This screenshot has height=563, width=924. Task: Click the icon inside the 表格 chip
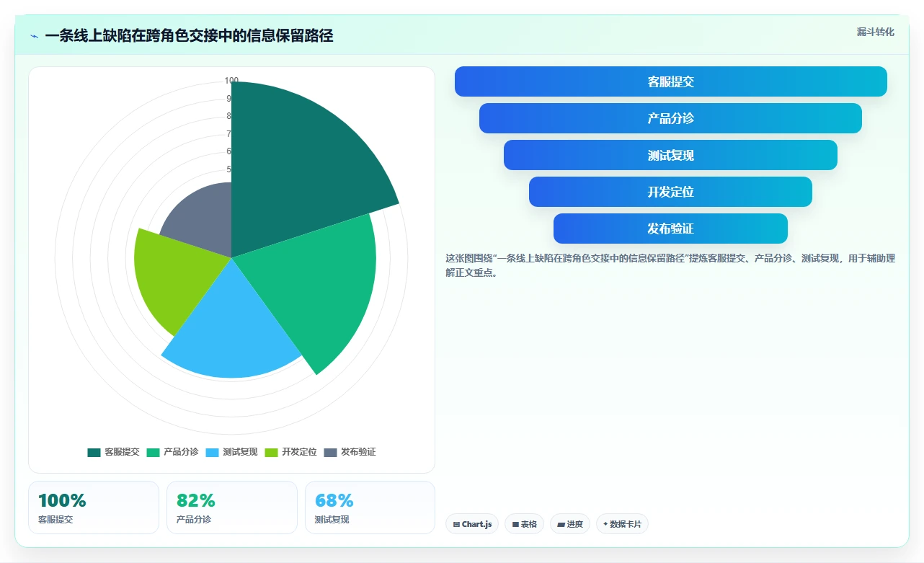[515, 525]
